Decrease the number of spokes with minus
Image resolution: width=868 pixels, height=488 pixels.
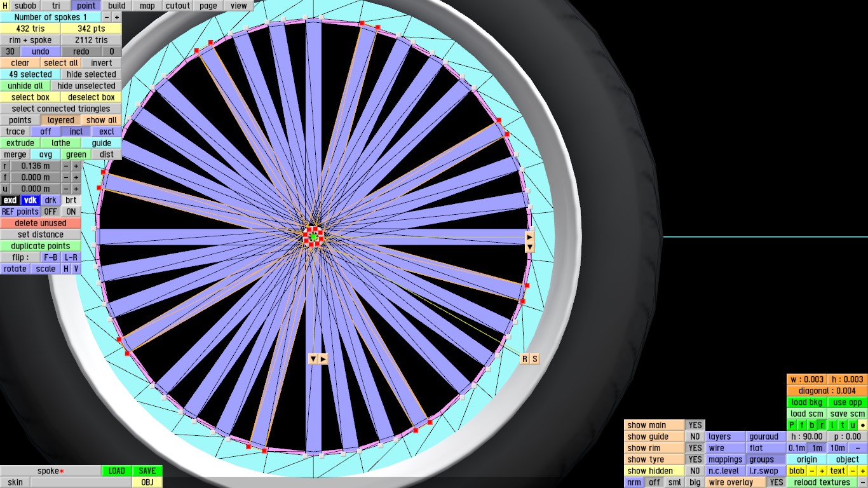106,17
